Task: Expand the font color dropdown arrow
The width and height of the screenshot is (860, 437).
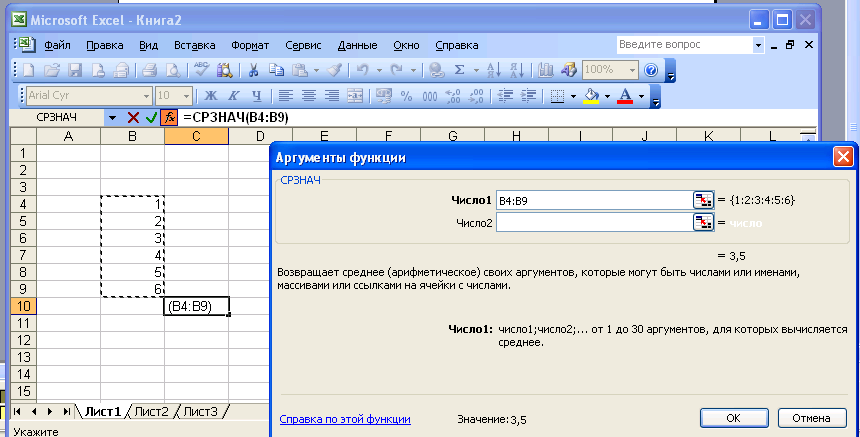Action: [x=644, y=96]
